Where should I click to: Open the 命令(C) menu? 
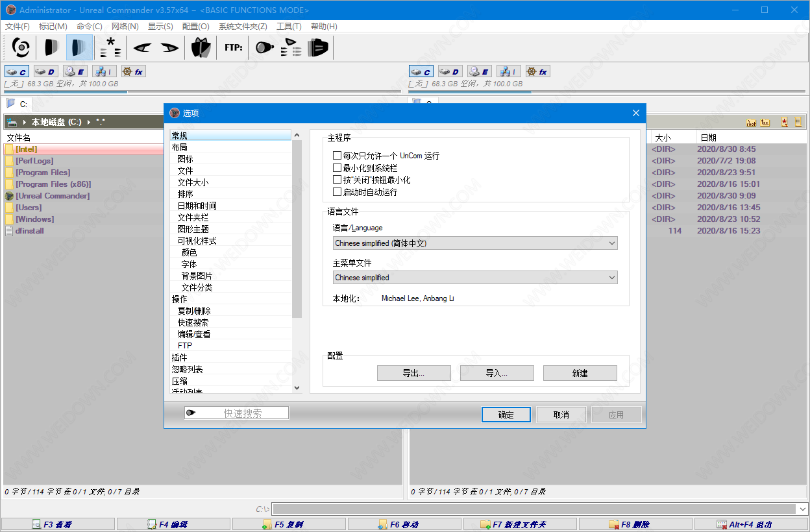coord(90,27)
